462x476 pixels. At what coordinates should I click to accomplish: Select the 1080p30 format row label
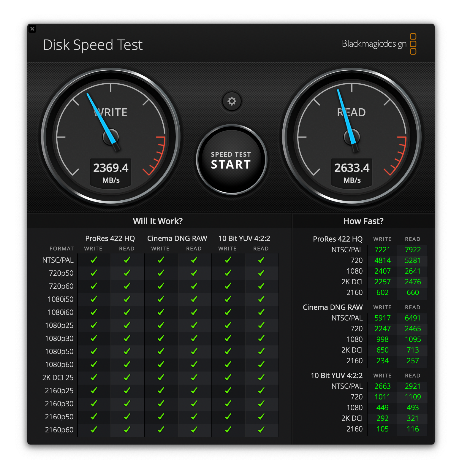[59, 339]
